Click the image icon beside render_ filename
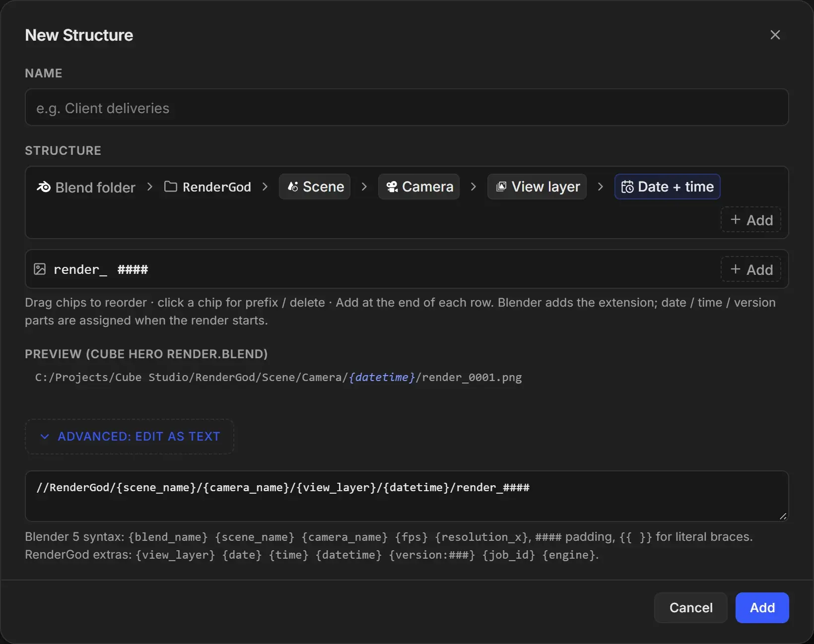Viewport: 814px width, 644px height. (40, 269)
